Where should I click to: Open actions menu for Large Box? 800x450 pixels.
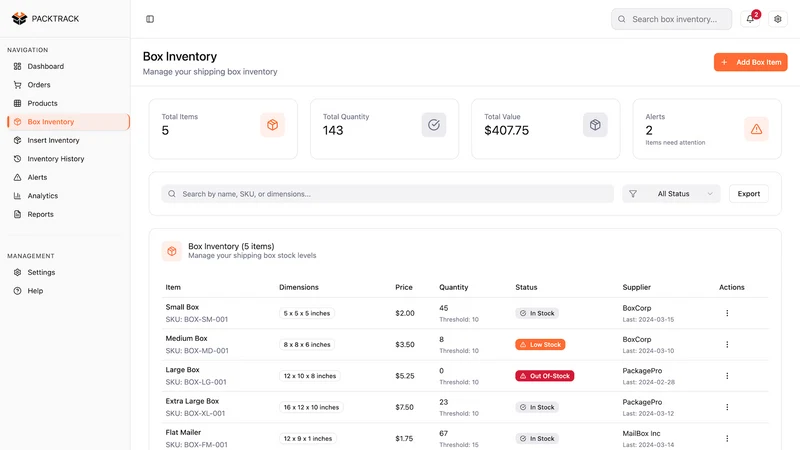[727, 376]
